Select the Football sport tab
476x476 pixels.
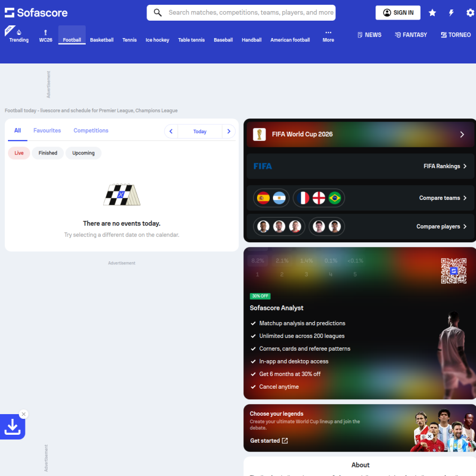[72, 35]
